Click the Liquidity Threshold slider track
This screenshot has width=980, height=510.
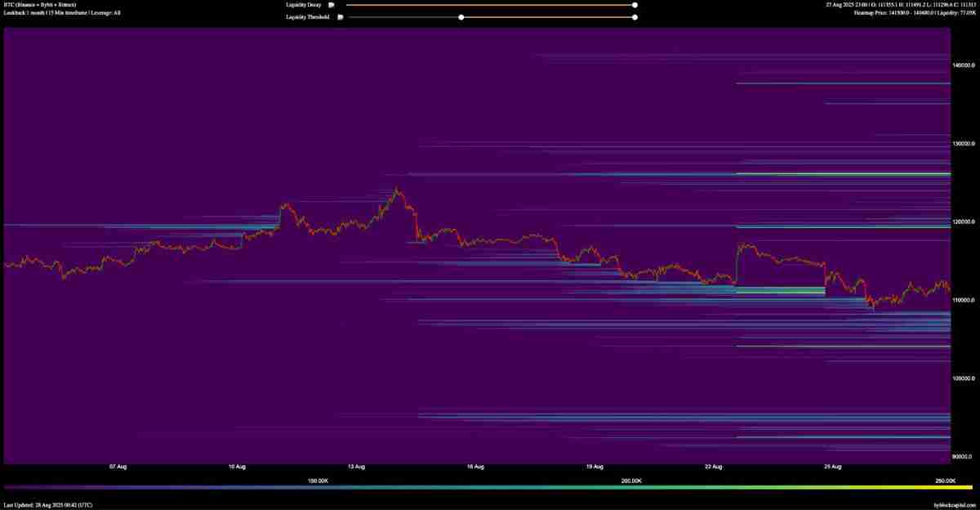click(547, 16)
